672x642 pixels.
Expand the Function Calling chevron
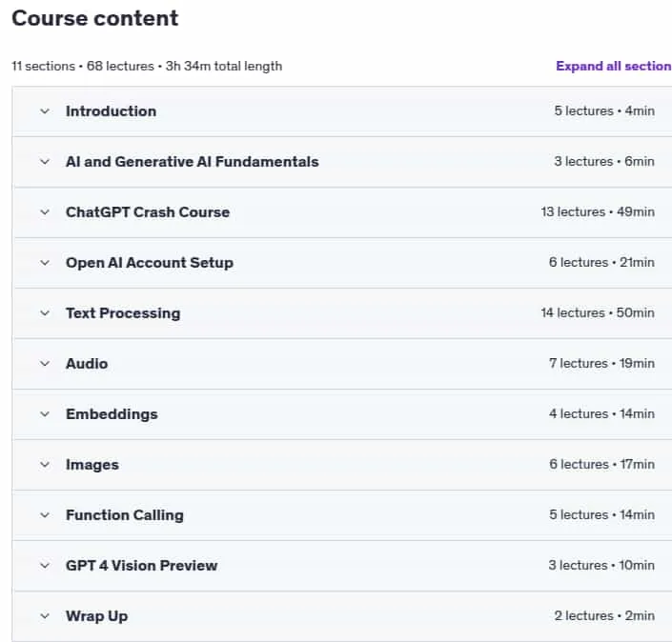point(45,515)
